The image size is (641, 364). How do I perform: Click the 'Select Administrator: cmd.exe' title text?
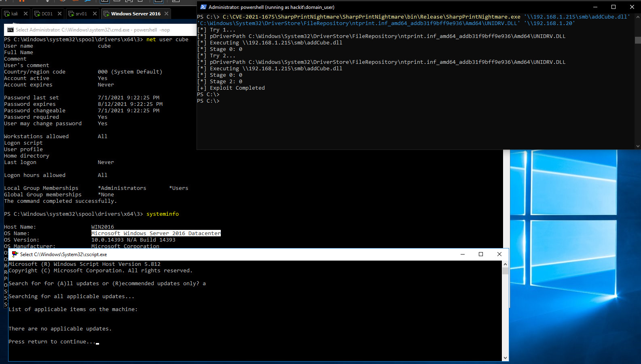93,30
